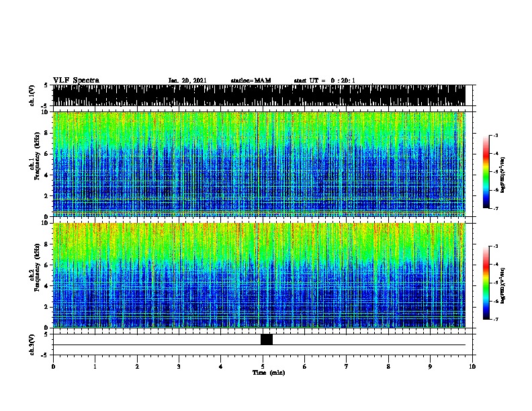Click the time axis tick label '3'
The width and height of the screenshot is (532, 411).
click(x=179, y=367)
